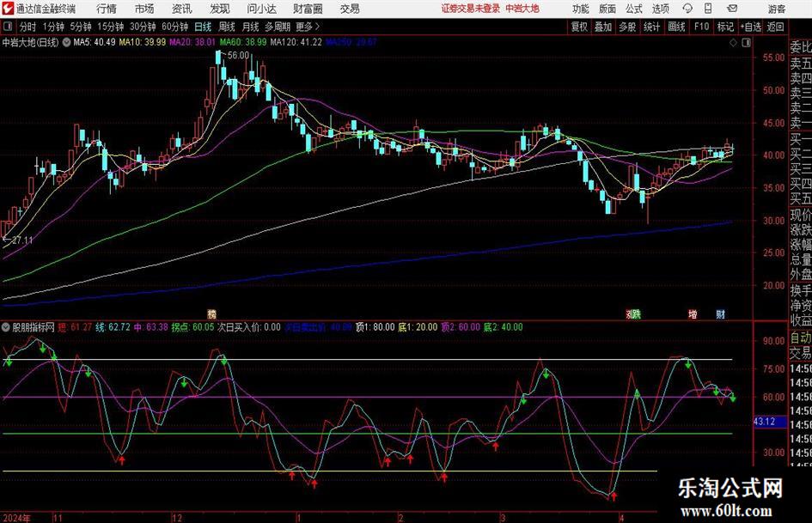
Task: Add stock via the +自选 button
Action: (x=751, y=27)
